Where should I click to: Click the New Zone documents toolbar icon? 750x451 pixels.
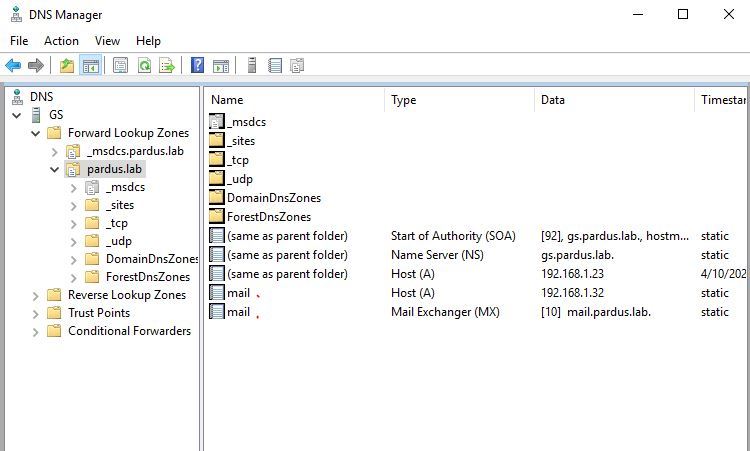pos(297,65)
